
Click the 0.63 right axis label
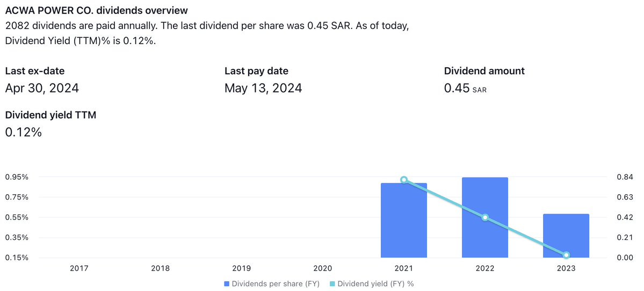(x=625, y=197)
